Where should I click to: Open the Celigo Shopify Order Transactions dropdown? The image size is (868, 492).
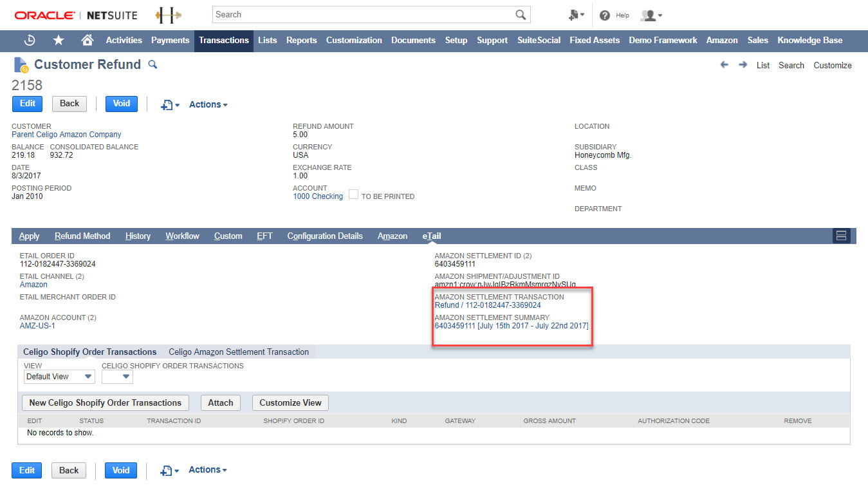tap(117, 377)
